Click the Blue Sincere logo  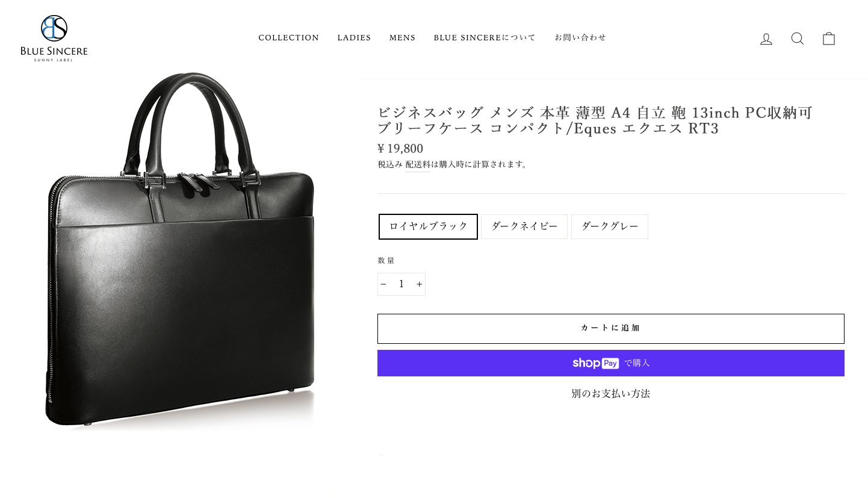point(54,38)
